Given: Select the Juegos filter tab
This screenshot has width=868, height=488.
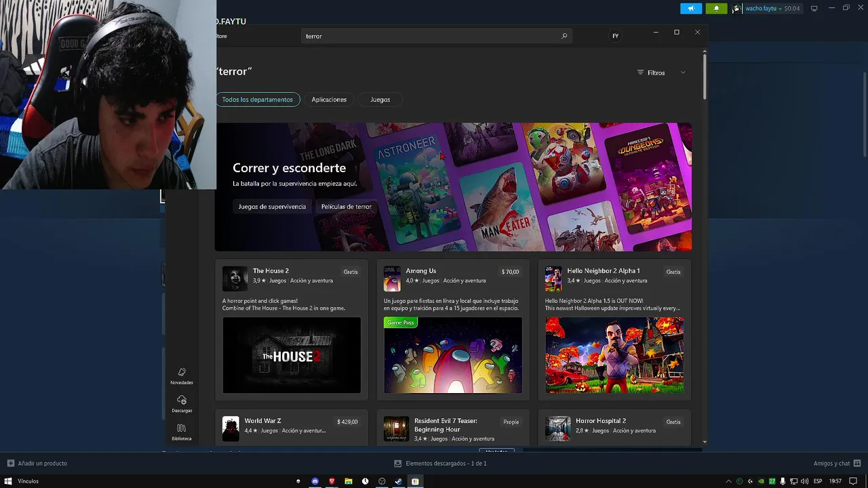Looking at the screenshot, I should pyautogui.click(x=380, y=100).
